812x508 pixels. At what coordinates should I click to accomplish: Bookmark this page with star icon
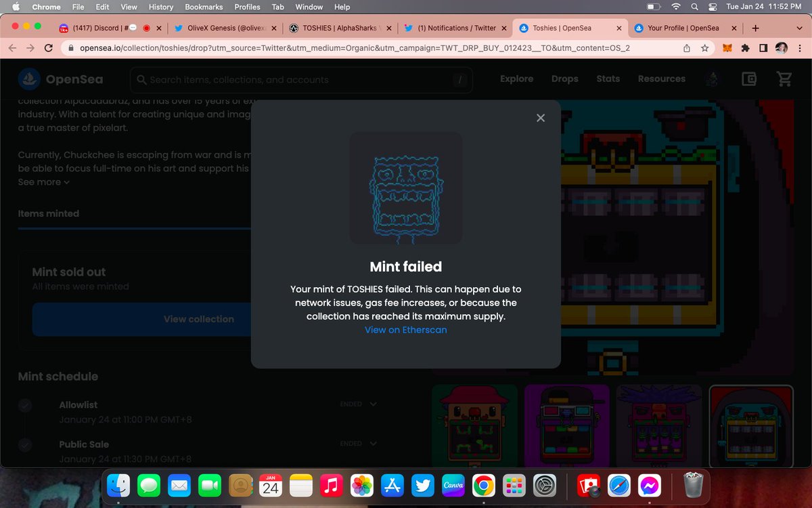704,48
